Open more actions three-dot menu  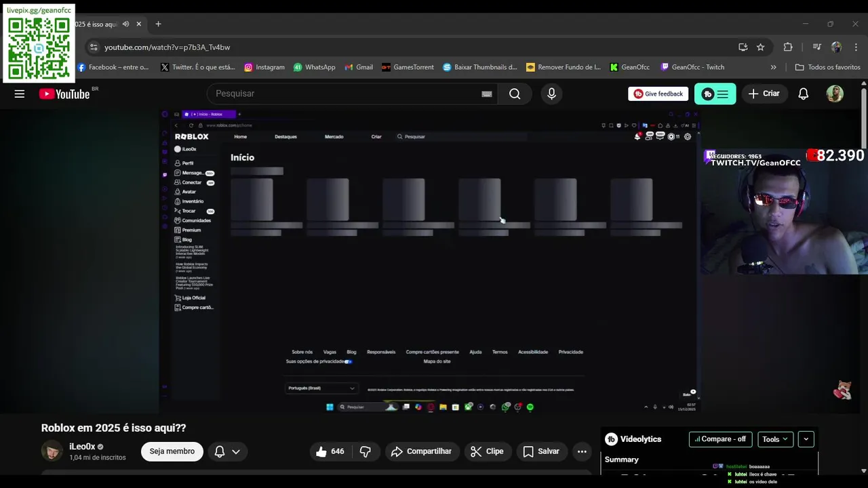(x=582, y=451)
